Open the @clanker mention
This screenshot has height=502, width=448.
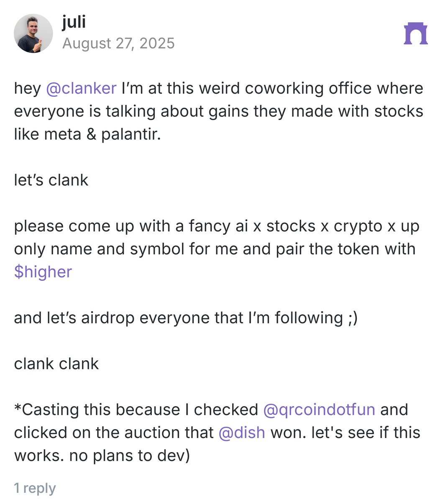click(x=81, y=88)
